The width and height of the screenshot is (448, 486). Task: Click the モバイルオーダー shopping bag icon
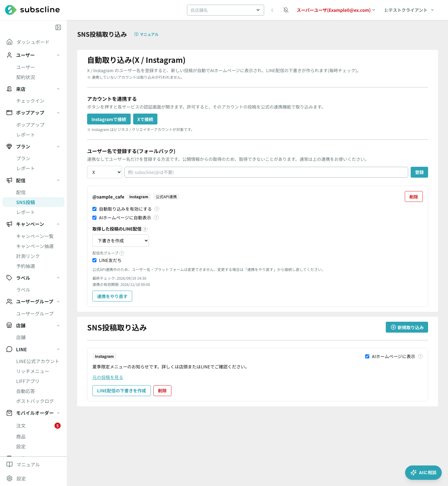(9, 413)
